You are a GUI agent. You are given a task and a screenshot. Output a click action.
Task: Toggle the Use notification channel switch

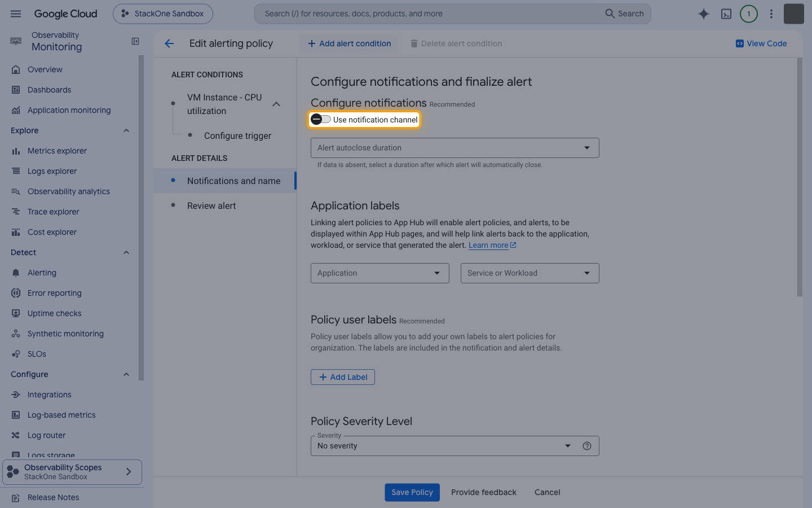[321, 120]
